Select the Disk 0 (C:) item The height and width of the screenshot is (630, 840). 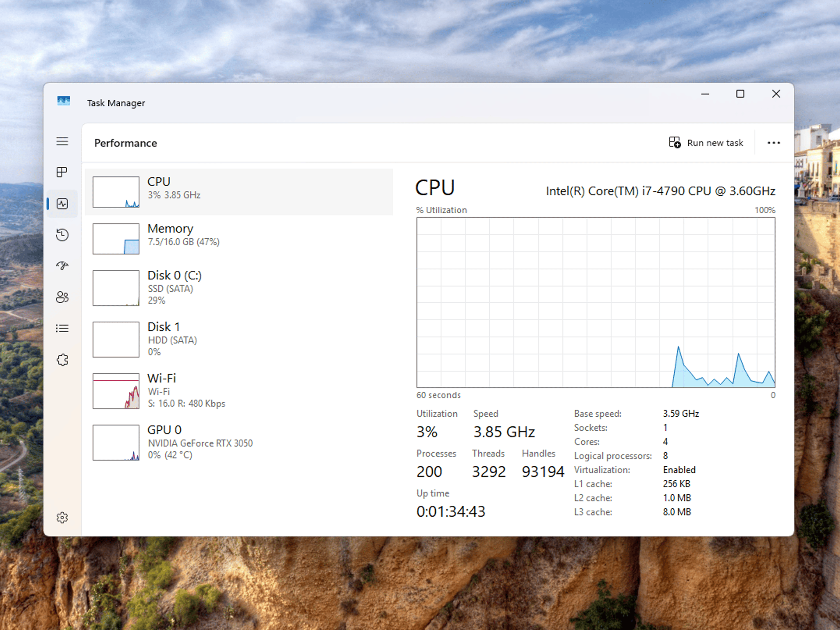pyautogui.click(x=239, y=288)
